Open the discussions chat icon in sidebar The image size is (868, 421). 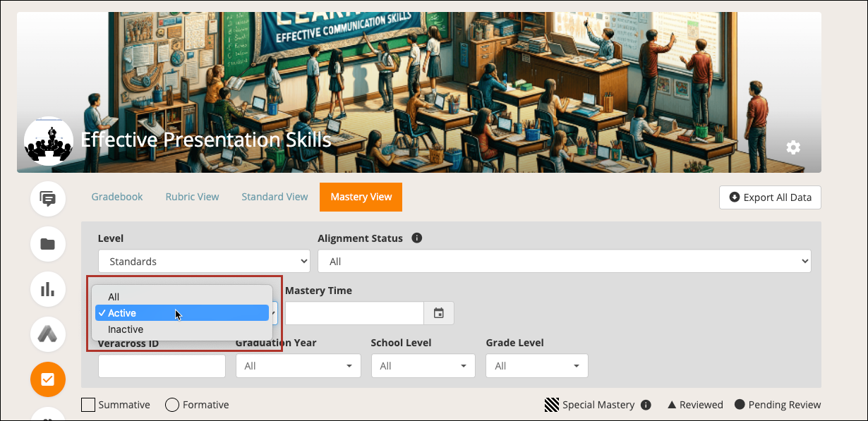coord(48,199)
